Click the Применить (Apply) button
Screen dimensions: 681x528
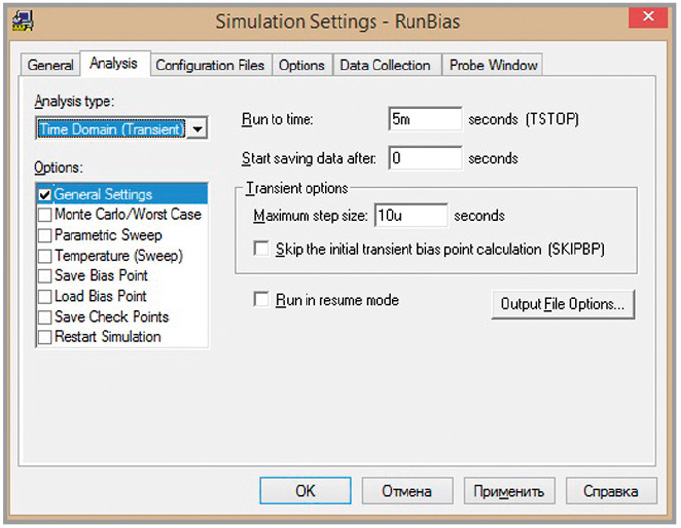pos(508,491)
